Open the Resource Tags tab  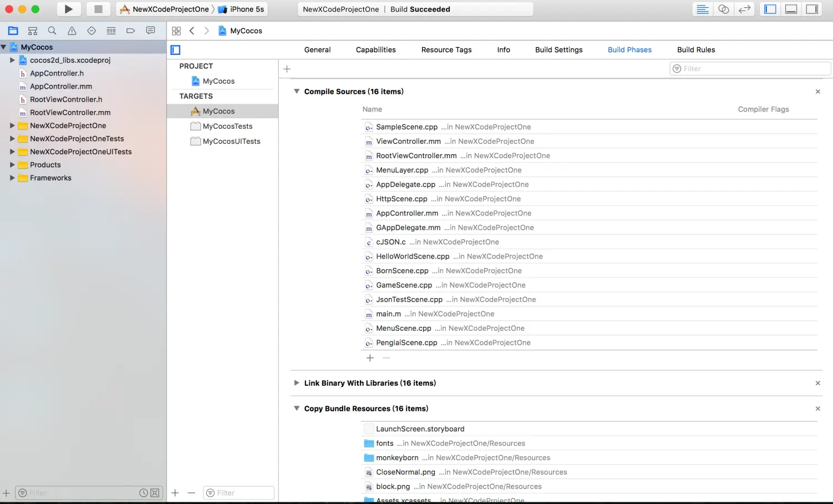pos(446,50)
